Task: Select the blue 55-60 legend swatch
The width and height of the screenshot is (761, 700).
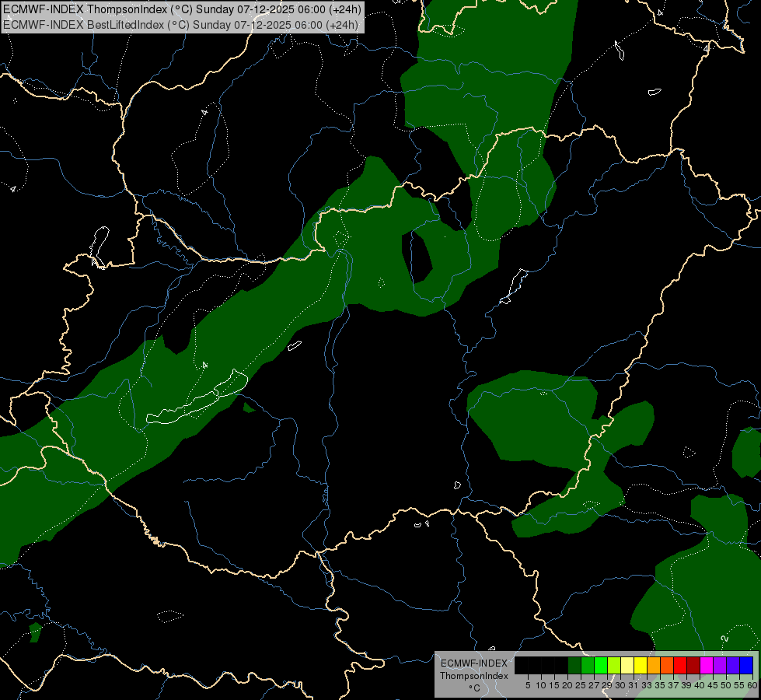Action: click(x=746, y=665)
